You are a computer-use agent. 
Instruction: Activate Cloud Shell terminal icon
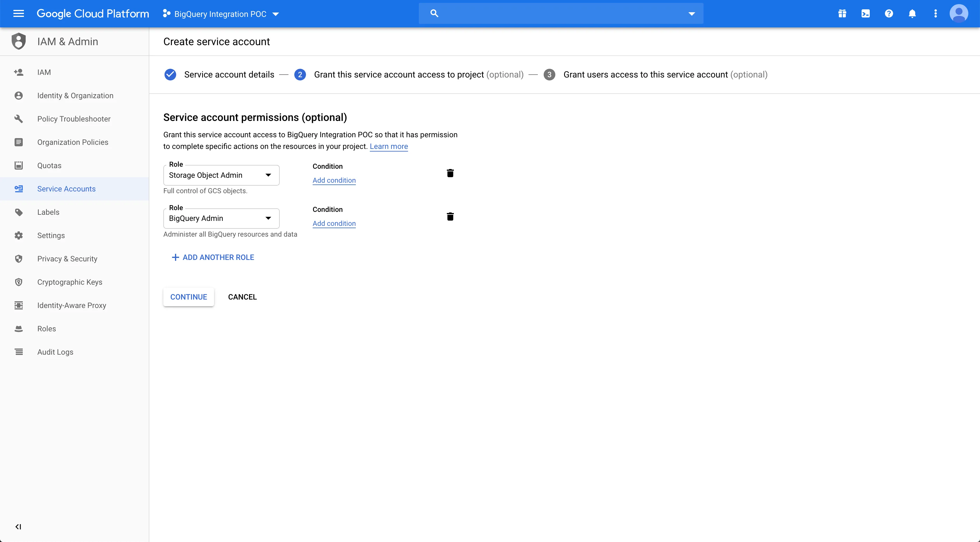(x=865, y=14)
